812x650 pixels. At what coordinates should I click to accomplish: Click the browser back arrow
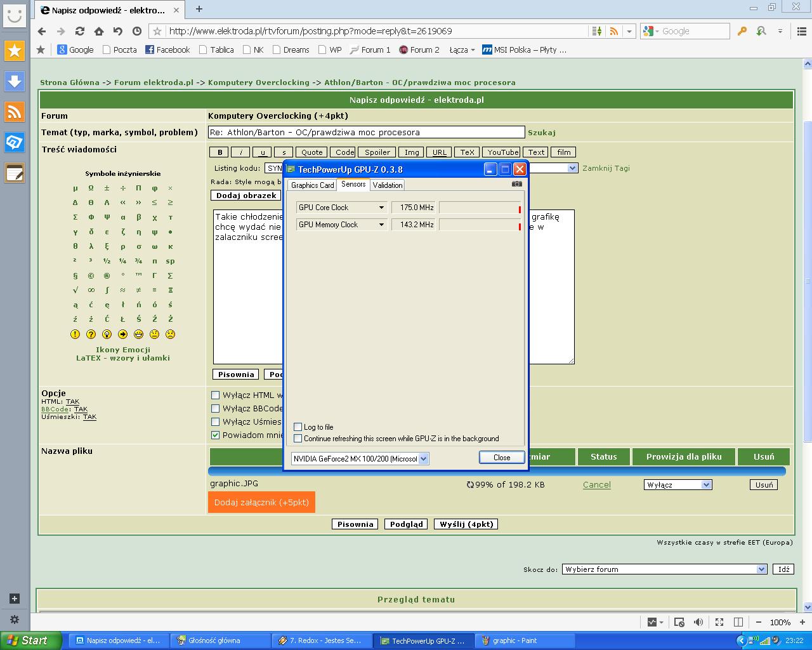(42, 31)
